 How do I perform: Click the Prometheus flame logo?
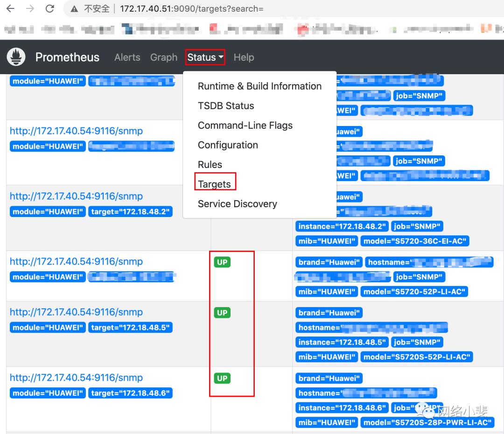click(x=16, y=57)
